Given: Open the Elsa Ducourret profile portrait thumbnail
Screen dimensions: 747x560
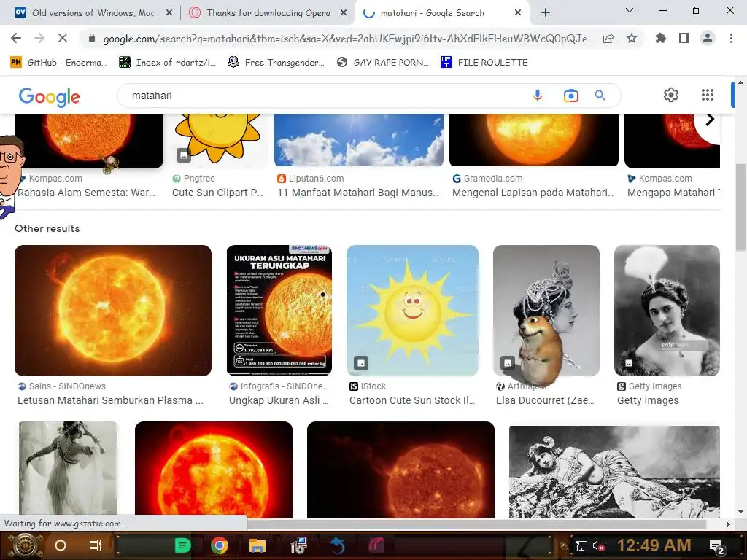Looking at the screenshot, I should [x=546, y=311].
